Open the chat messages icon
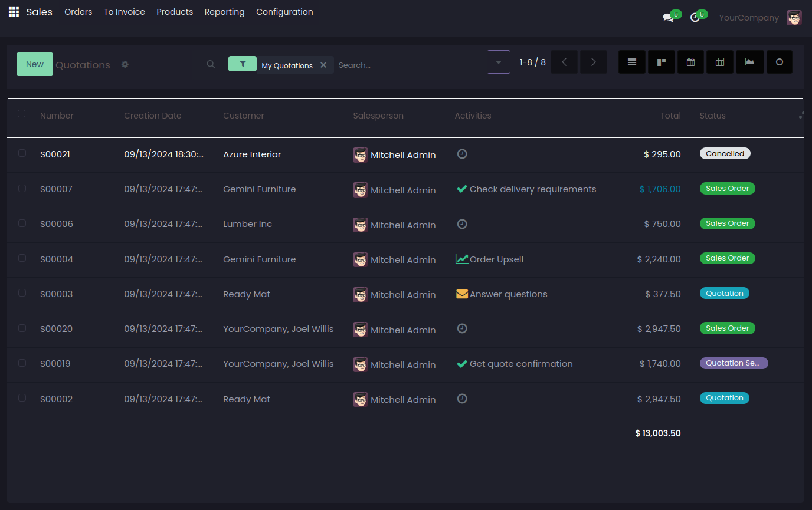The width and height of the screenshot is (812, 510). [x=668, y=18]
